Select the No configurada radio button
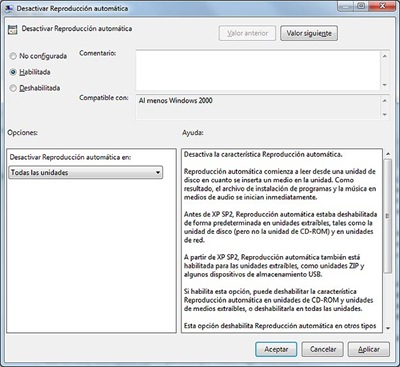This screenshot has width=400, height=367. click(13, 56)
